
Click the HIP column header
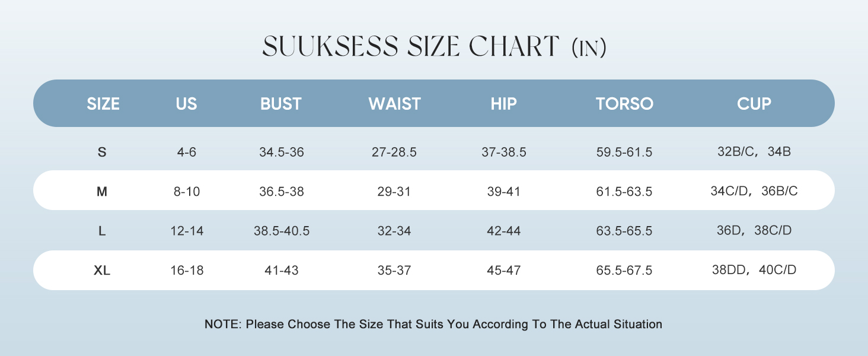point(504,104)
